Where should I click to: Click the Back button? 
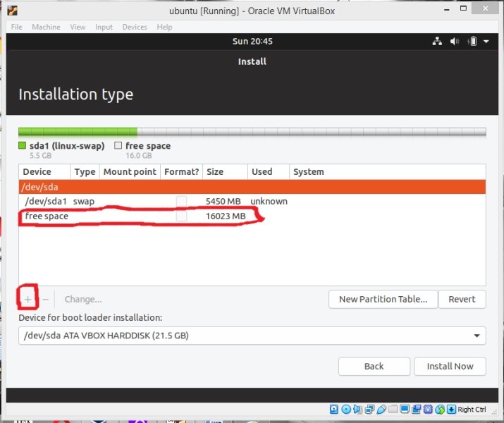[374, 367]
